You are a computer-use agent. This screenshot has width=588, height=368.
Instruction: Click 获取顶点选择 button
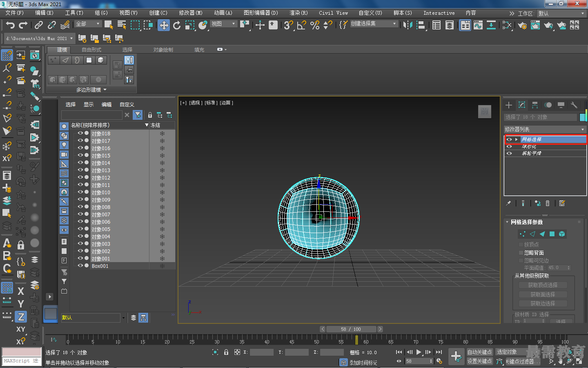tap(543, 285)
